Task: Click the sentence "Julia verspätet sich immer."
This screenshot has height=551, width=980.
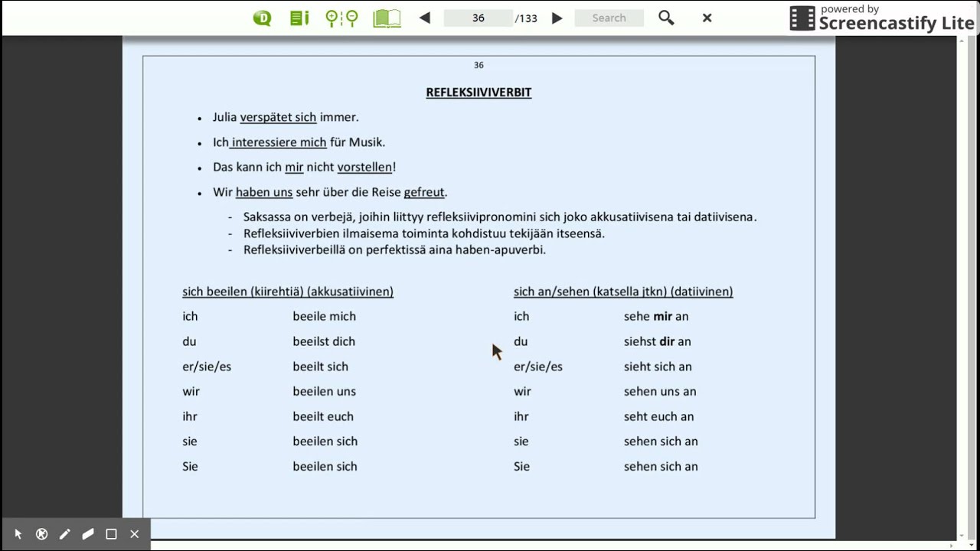Action: [286, 117]
